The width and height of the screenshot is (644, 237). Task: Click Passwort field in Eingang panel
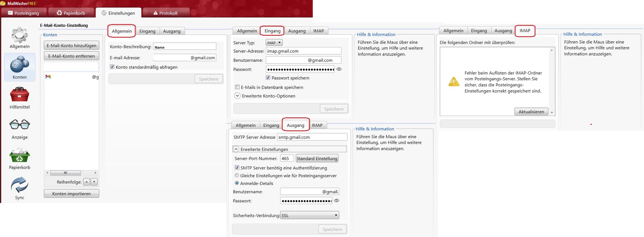point(300,69)
